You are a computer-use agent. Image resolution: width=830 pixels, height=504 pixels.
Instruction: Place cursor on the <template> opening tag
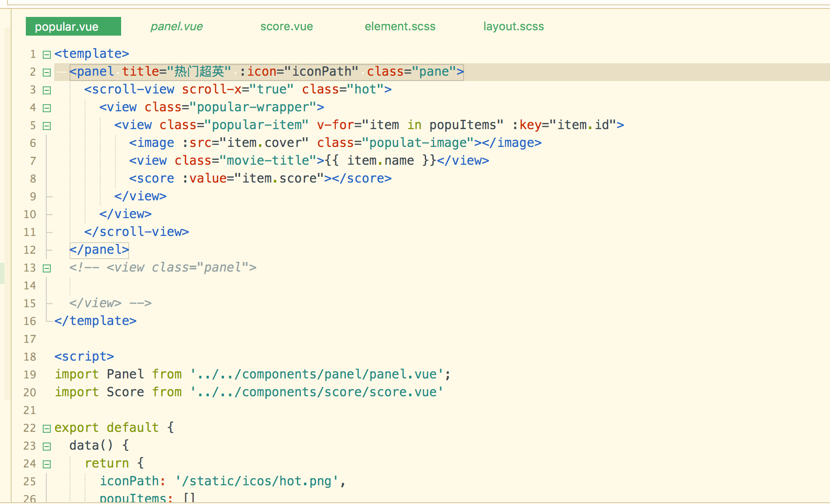[x=92, y=53]
